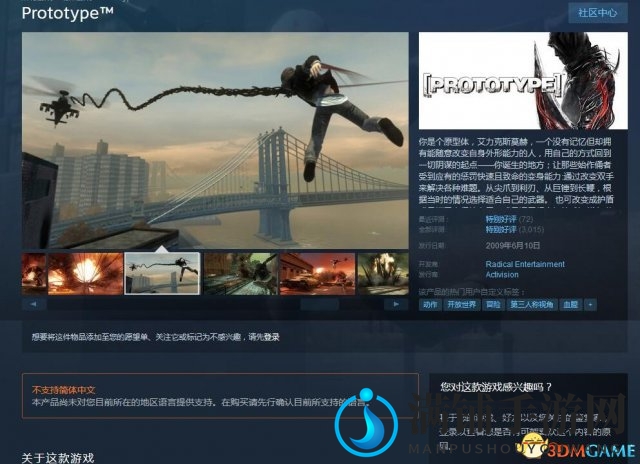
Task: Click the plus button to add tags
Action: coord(590,305)
